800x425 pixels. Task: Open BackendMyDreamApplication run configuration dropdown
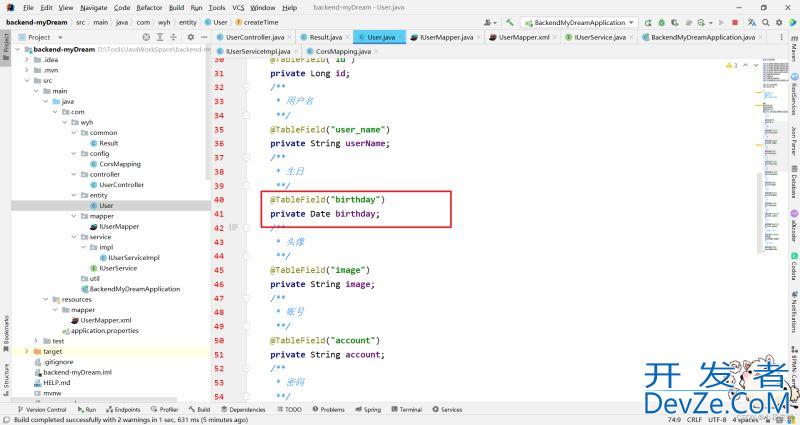pyautogui.click(x=579, y=22)
